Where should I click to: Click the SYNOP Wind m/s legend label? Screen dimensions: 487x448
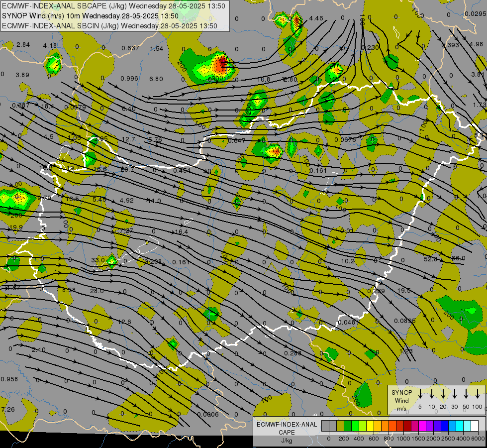coord(401,400)
